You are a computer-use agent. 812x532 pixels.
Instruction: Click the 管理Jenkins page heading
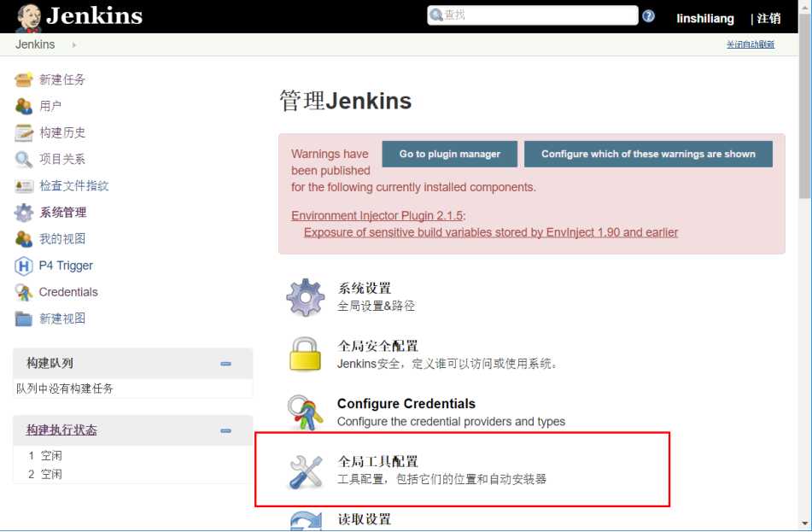tap(346, 101)
